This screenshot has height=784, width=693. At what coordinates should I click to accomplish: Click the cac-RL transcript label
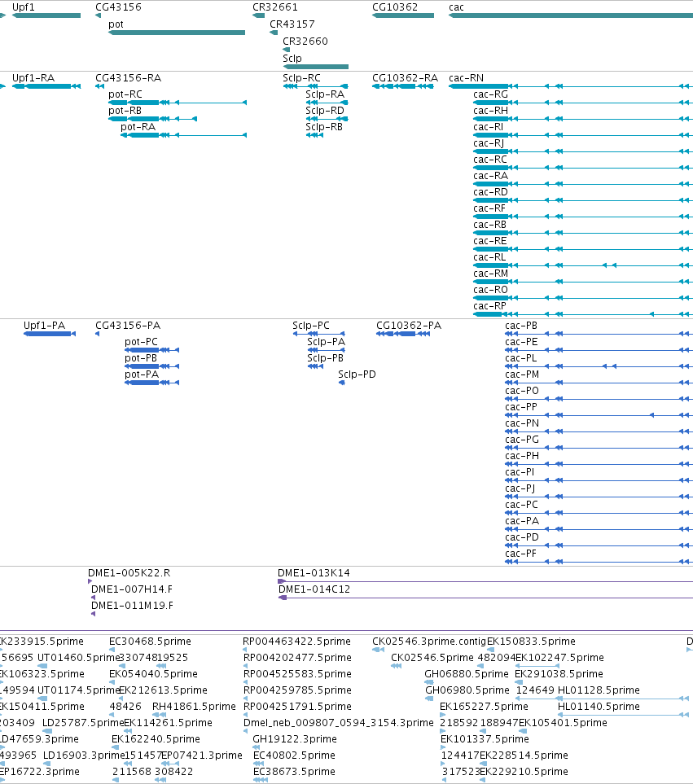pos(489,257)
